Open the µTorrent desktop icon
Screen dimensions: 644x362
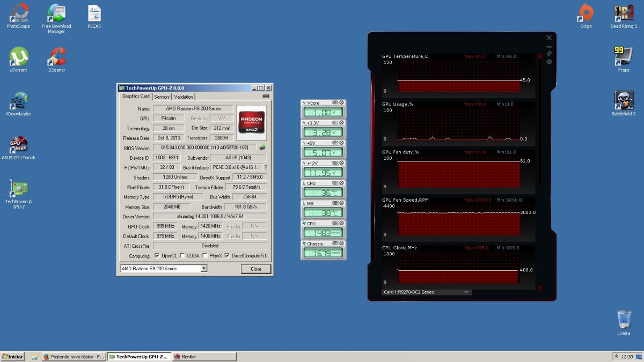[19, 60]
